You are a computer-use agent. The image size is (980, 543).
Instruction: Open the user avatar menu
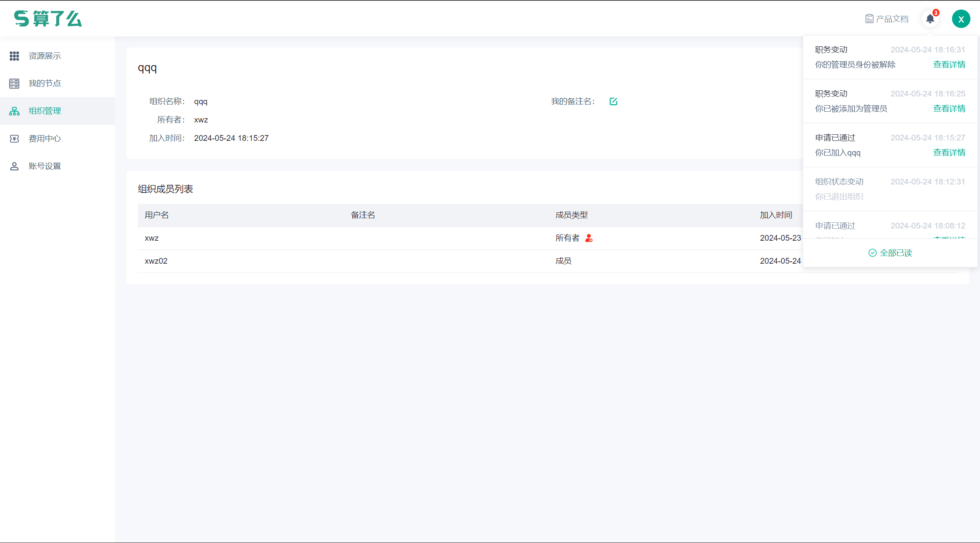(x=961, y=19)
